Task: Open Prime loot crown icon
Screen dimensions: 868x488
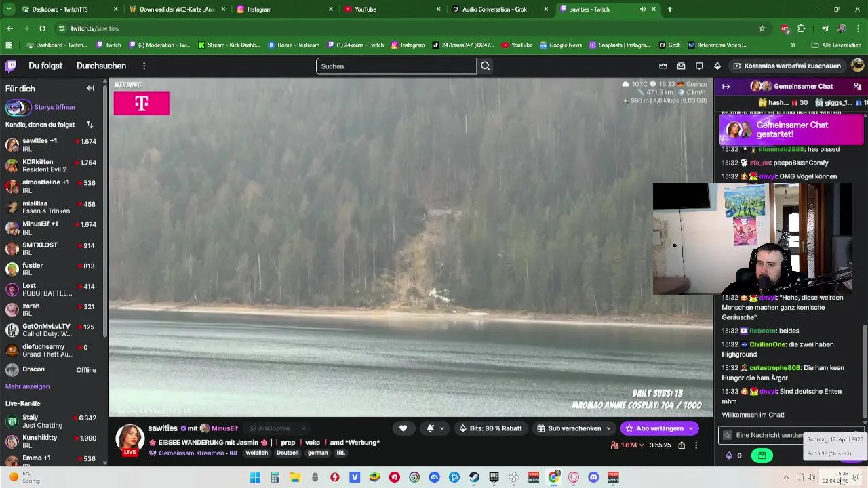Action: tap(663, 66)
